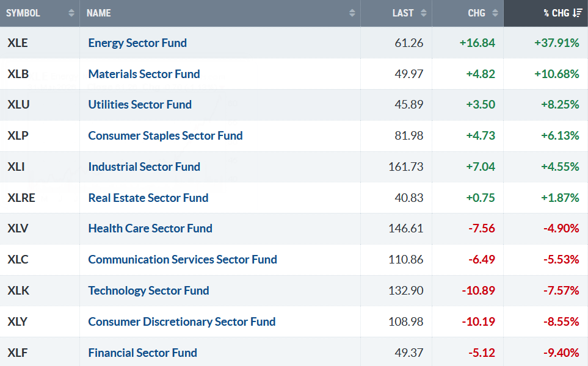This screenshot has width=588, height=366.
Task: Click the LAST column sort arrows
Action: 424,13
